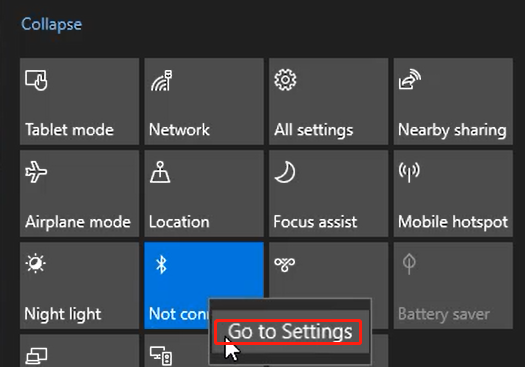The height and width of the screenshot is (367, 525).
Task: Turn off the blue Bluetooth tile
Action: [204, 285]
